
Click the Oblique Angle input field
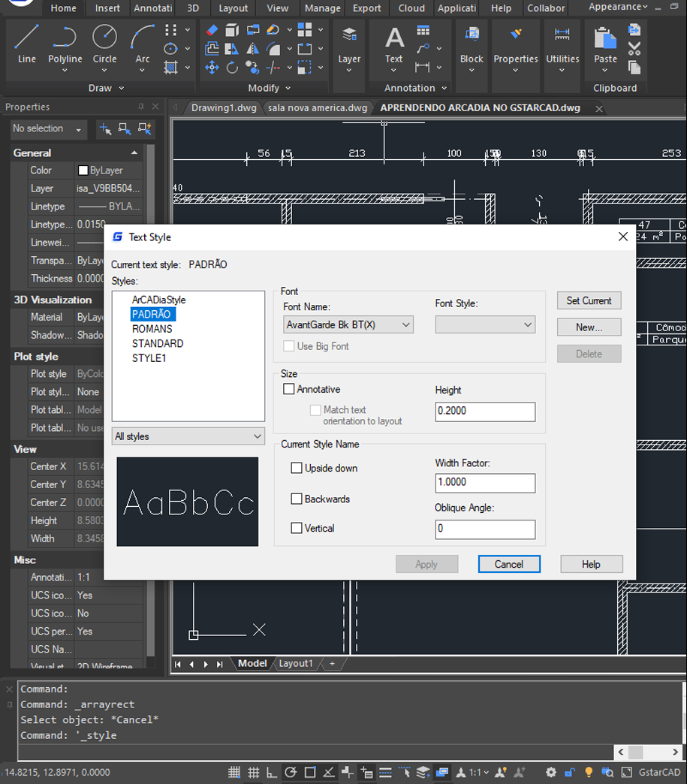click(x=485, y=529)
